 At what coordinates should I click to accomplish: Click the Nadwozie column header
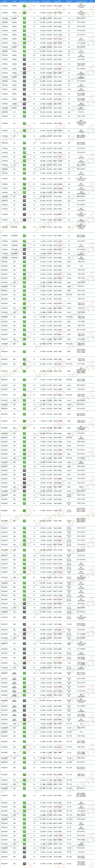(x=69, y=1)
